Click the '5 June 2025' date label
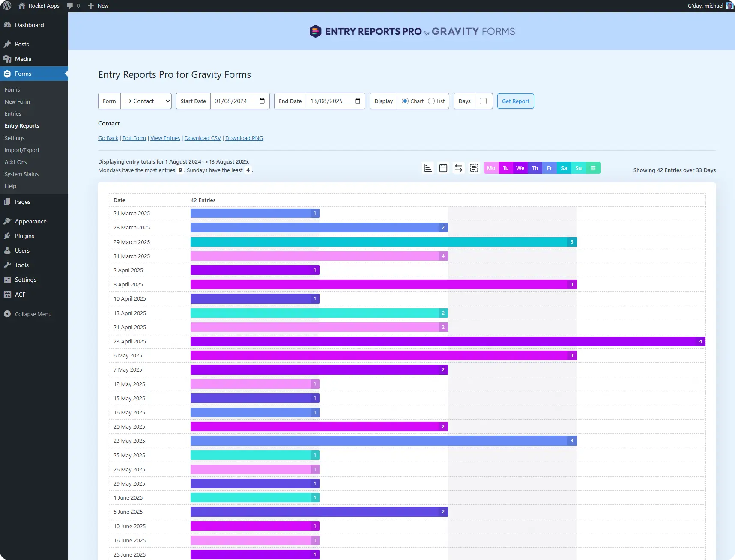The width and height of the screenshot is (735, 560). [128, 512]
